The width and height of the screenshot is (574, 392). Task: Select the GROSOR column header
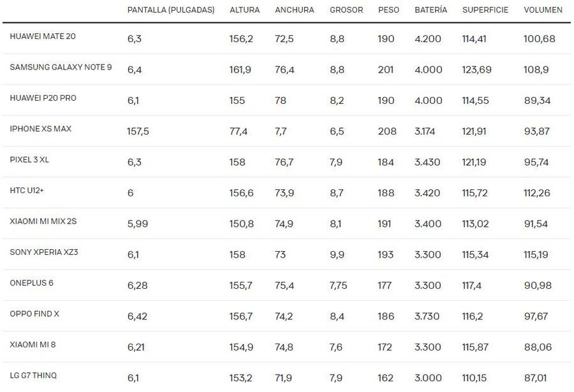346,10
